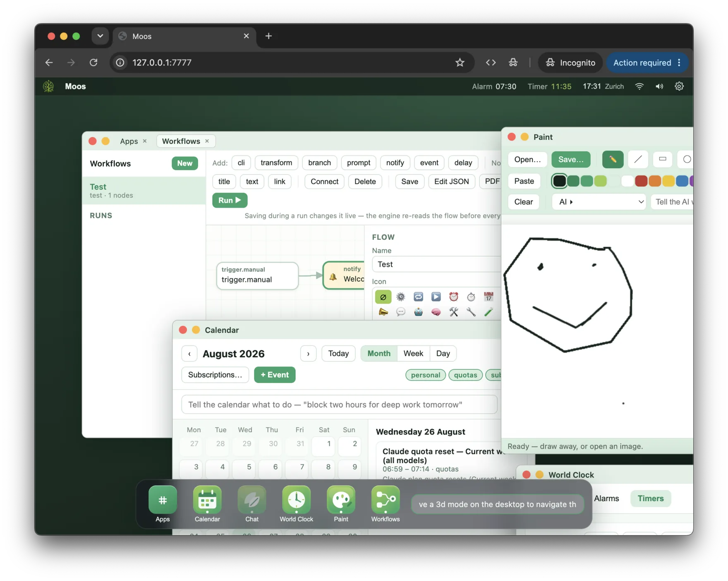Switch Calendar to Week view
This screenshot has height=581, width=728.
click(x=413, y=354)
